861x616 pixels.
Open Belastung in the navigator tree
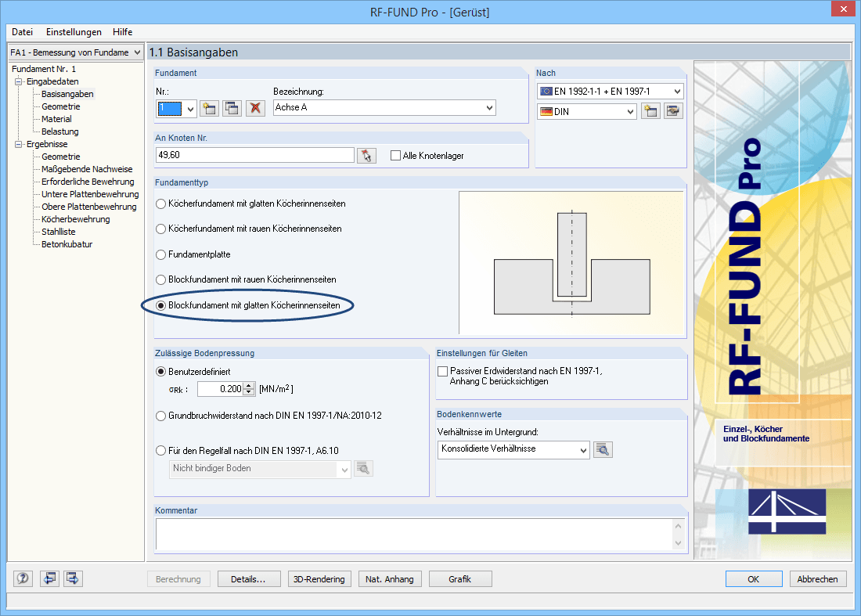click(60, 131)
